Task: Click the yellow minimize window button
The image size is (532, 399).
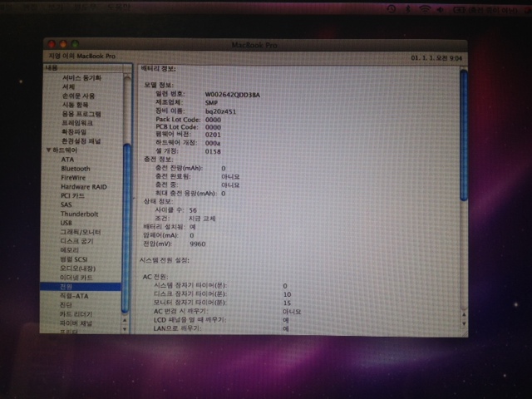Action: 62,42
